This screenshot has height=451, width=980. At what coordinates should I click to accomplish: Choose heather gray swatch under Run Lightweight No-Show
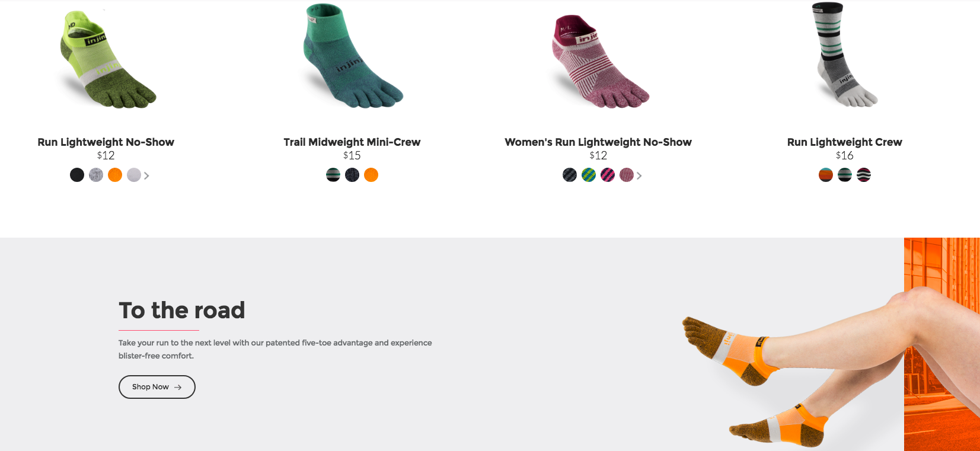coord(96,175)
